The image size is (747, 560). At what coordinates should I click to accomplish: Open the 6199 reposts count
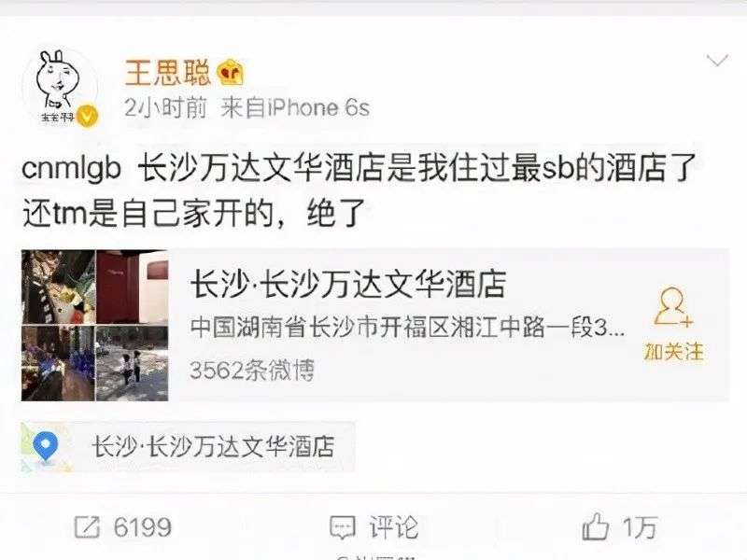(143, 527)
